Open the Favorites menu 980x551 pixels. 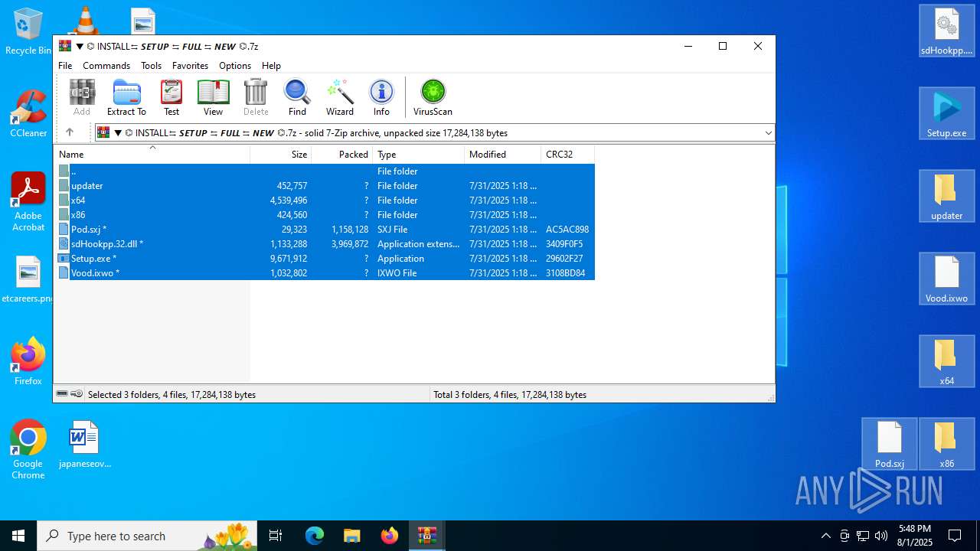pyautogui.click(x=190, y=66)
